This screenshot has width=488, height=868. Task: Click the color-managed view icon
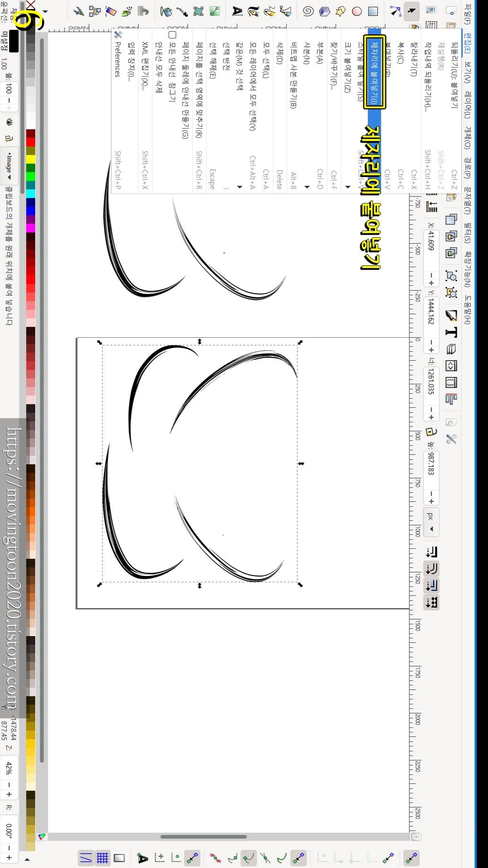coord(42,837)
